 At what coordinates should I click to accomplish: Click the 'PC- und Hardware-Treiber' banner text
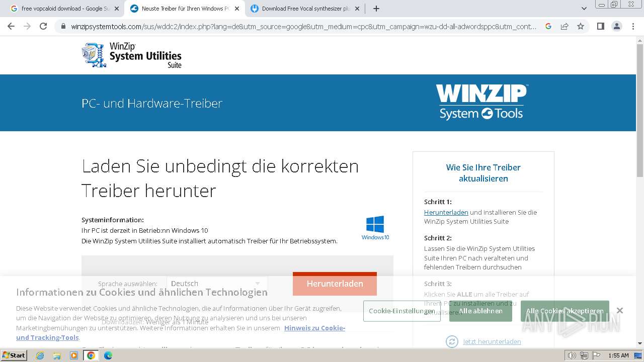pyautogui.click(x=152, y=103)
